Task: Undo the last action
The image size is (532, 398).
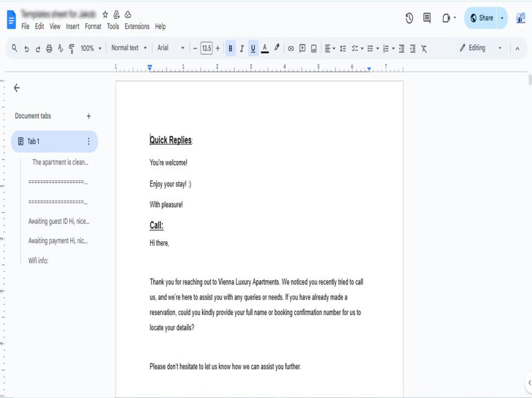Action: tap(27, 48)
